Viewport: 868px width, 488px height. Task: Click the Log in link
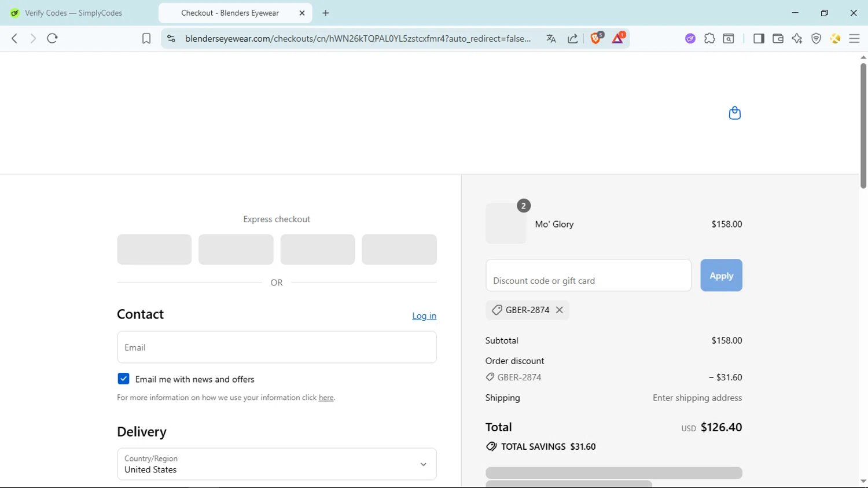[x=424, y=315]
